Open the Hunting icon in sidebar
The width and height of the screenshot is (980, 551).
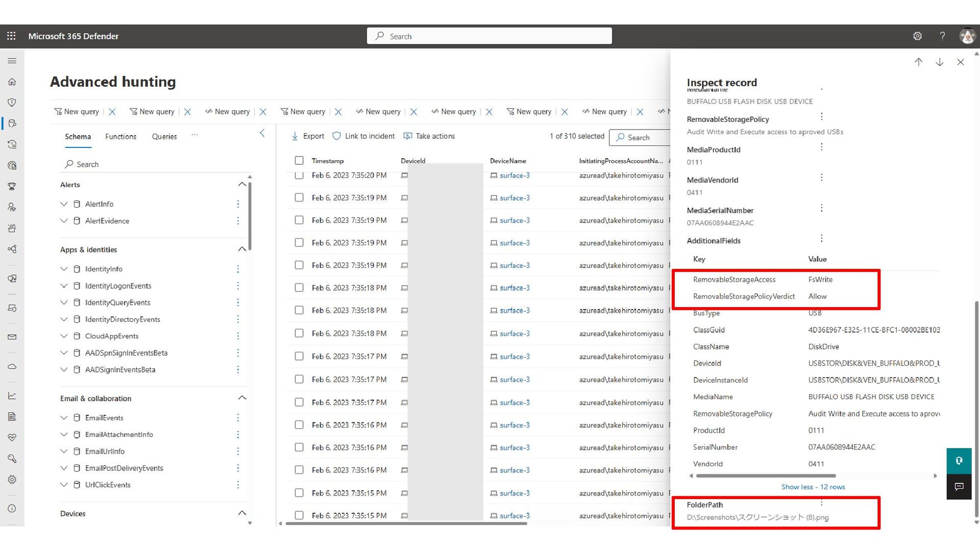pyautogui.click(x=12, y=123)
